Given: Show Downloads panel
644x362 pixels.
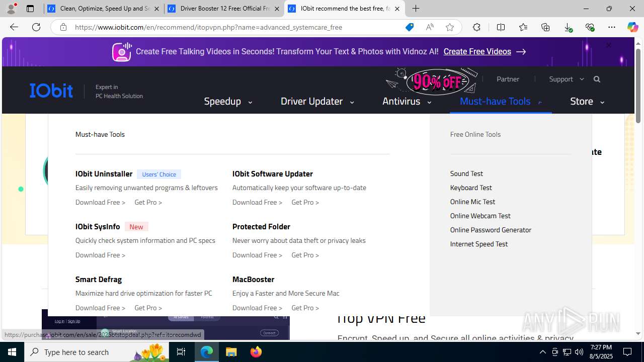Looking at the screenshot, I should click(x=568, y=27).
